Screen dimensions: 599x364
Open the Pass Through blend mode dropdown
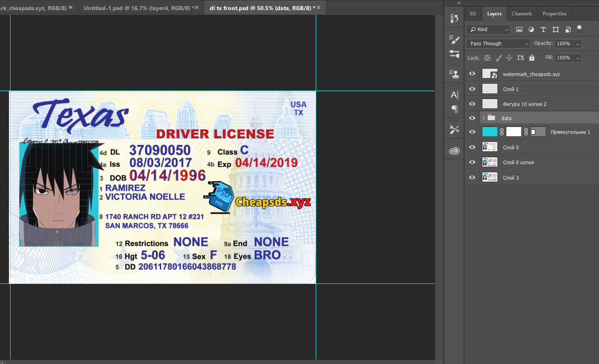pyautogui.click(x=498, y=44)
